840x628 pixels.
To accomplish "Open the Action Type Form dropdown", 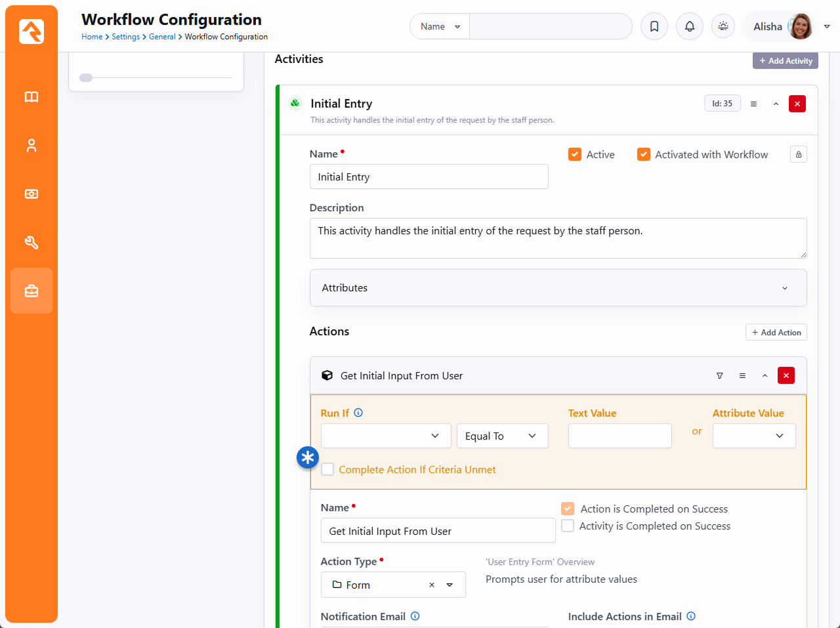I will click(x=450, y=585).
